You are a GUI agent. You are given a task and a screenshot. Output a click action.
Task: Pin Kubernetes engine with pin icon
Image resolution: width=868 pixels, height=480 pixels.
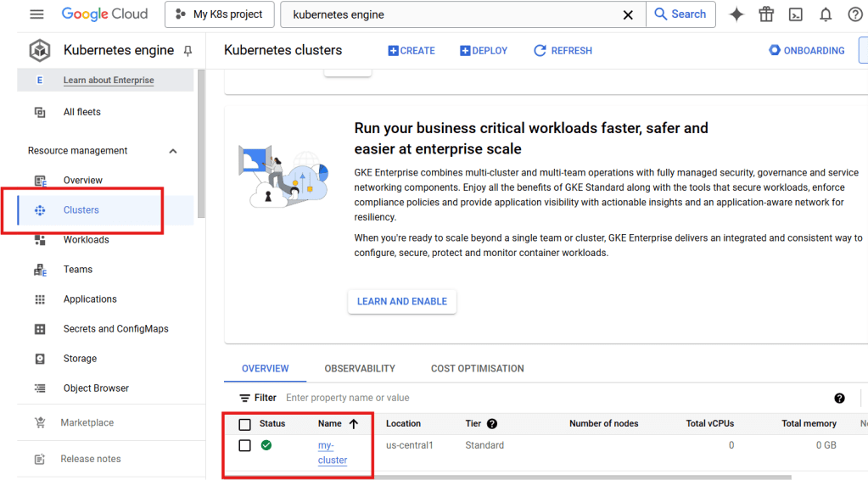pos(188,51)
